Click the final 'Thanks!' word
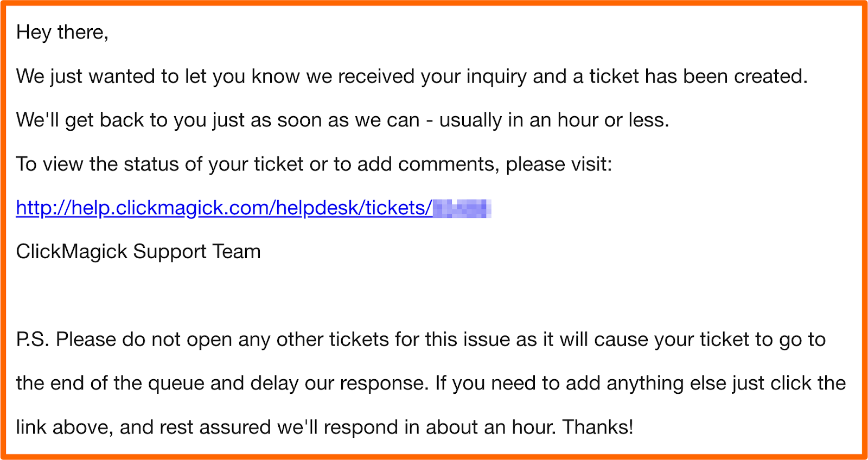 (597, 427)
